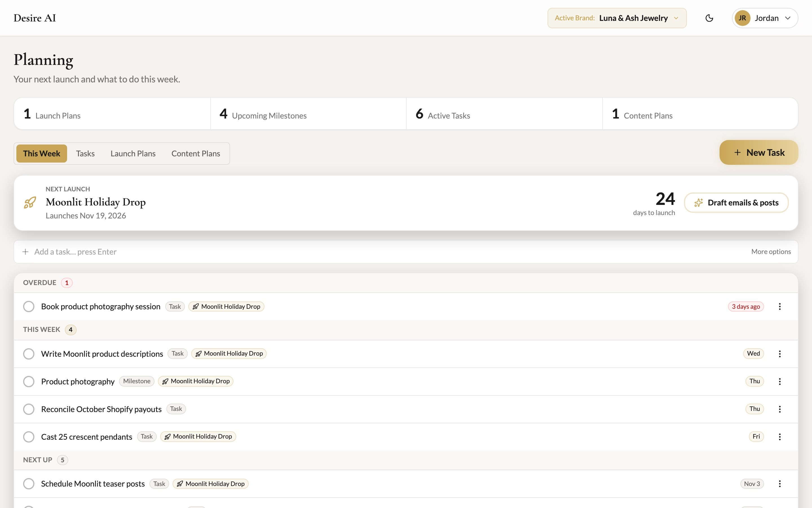Switch to the Tasks tab
The image size is (812, 508).
coord(85,154)
